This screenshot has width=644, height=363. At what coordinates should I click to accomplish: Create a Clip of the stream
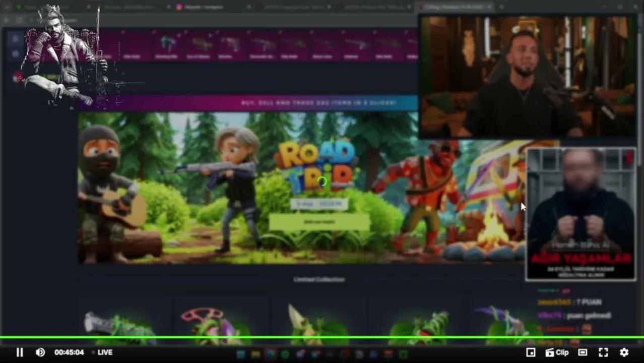point(557,352)
